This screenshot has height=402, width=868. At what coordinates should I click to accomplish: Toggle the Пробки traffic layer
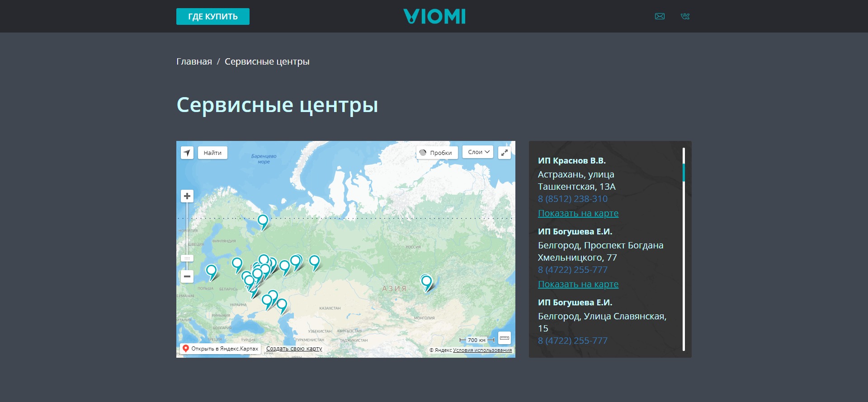click(x=437, y=153)
